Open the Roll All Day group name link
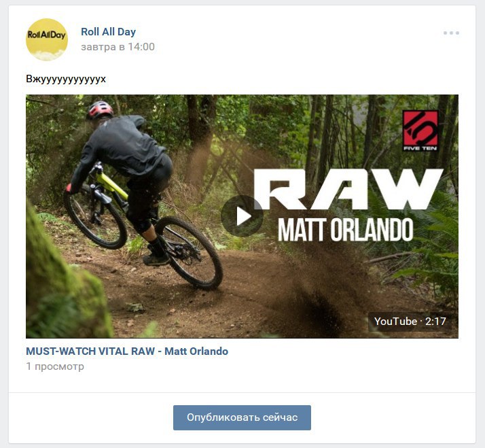The height and width of the screenshot is (448, 485). coord(108,31)
